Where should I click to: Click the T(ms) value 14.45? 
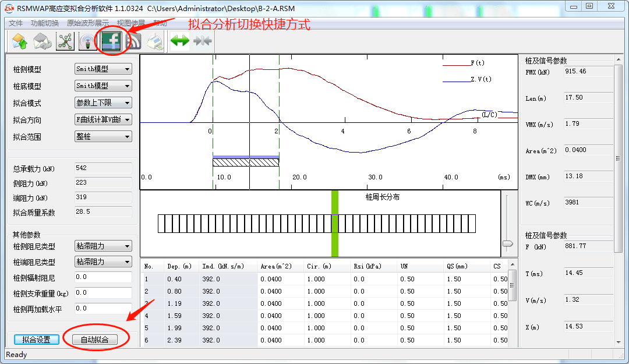coord(588,273)
